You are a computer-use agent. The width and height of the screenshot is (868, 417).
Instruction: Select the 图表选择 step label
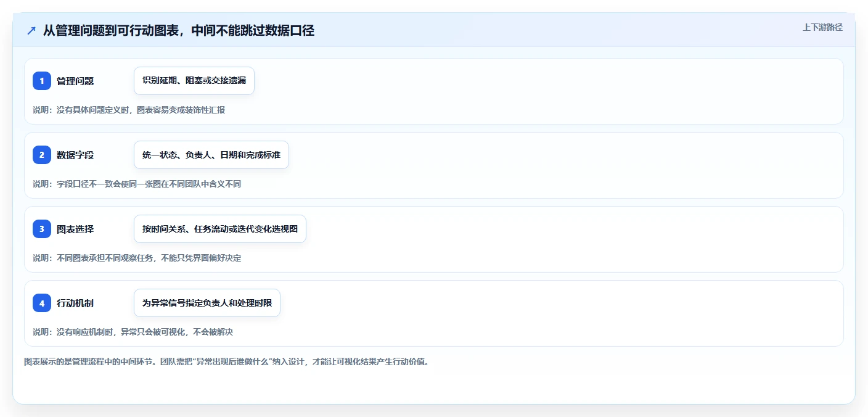point(75,229)
